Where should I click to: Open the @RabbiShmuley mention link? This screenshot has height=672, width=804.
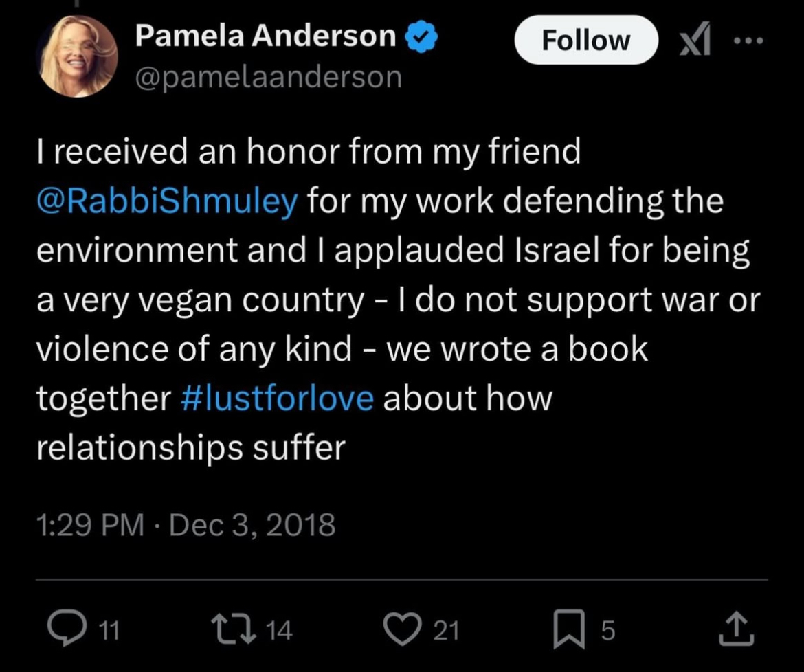(167, 201)
